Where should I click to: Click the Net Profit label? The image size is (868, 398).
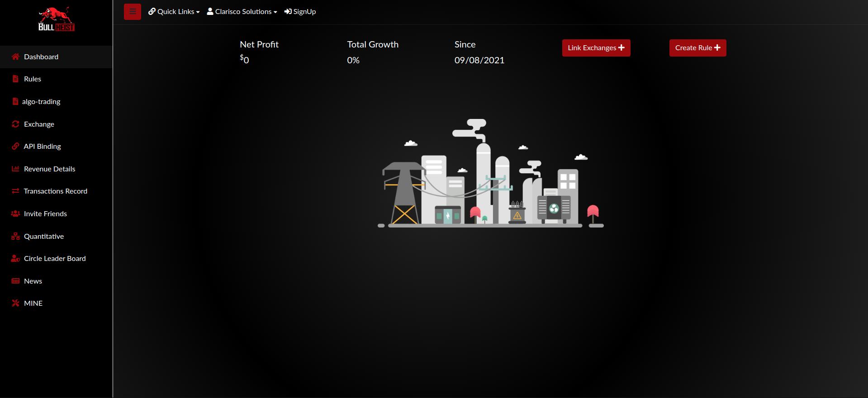coord(259,44)
